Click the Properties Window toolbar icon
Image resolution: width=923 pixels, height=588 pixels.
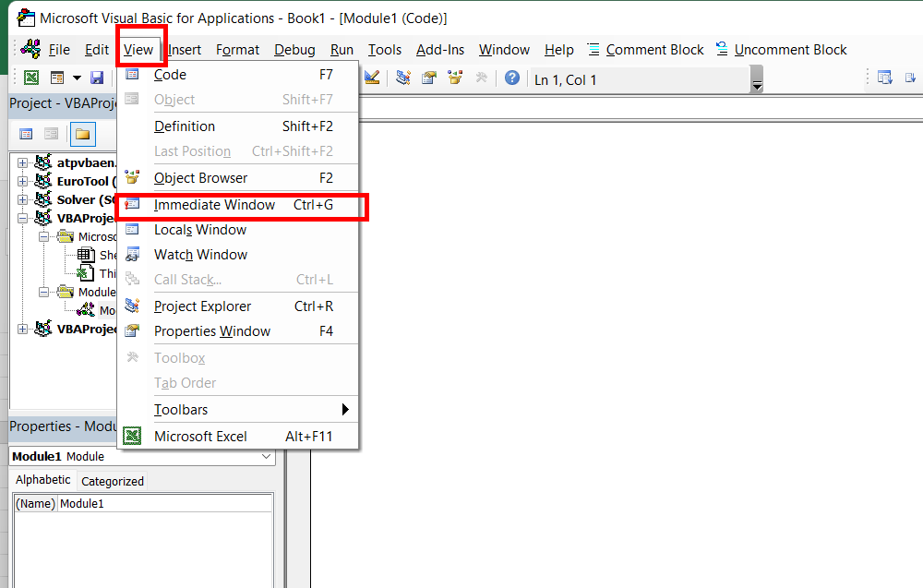point(429,78)
